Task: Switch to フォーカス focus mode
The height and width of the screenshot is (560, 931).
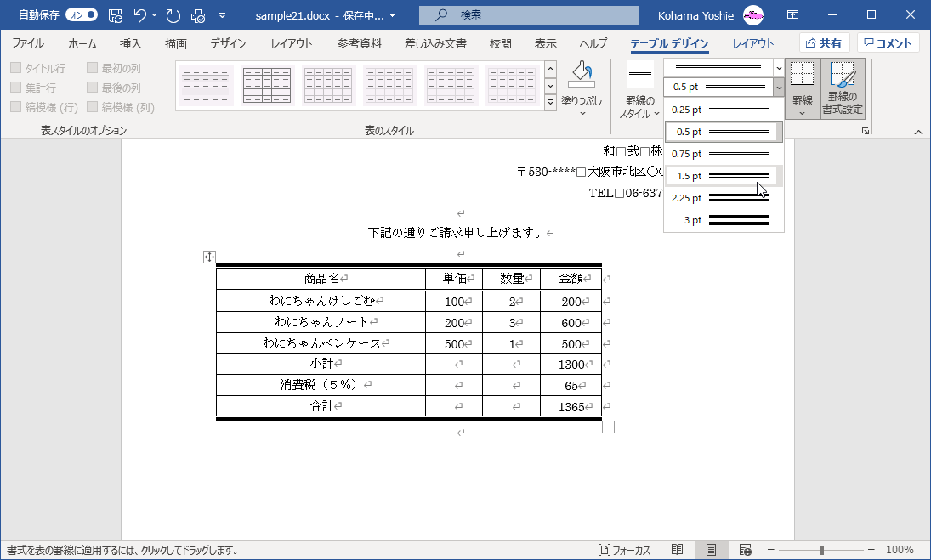Action: (624, 550)
